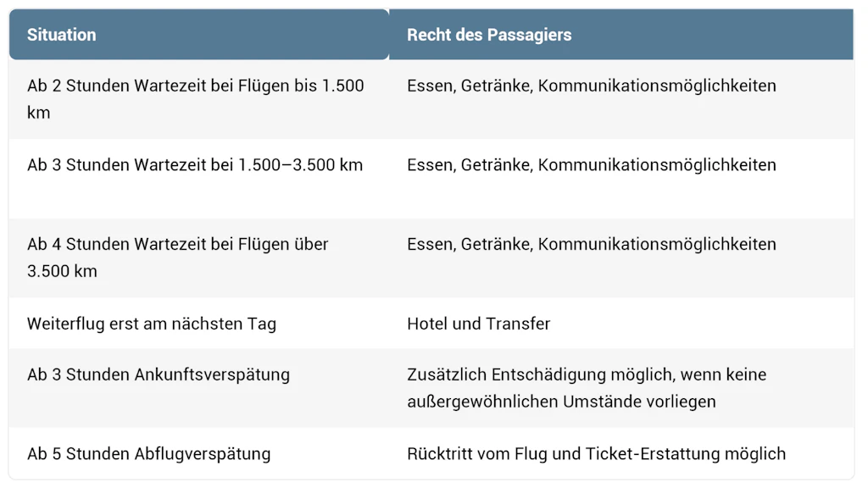Click Essen, Getränke text in third row
Image resolution: width=868 pixels, height=488 pixels.
pos(470,244)
